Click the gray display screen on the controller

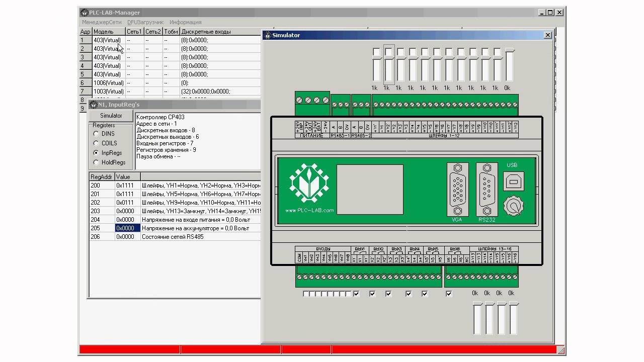click(x=370, y=189)
